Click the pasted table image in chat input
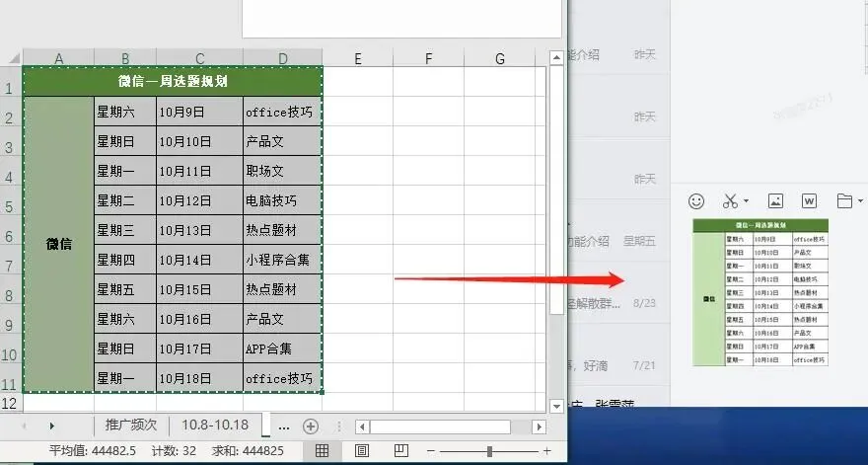The width and height of the screenshot is (868, 465). tap(760, 292)
